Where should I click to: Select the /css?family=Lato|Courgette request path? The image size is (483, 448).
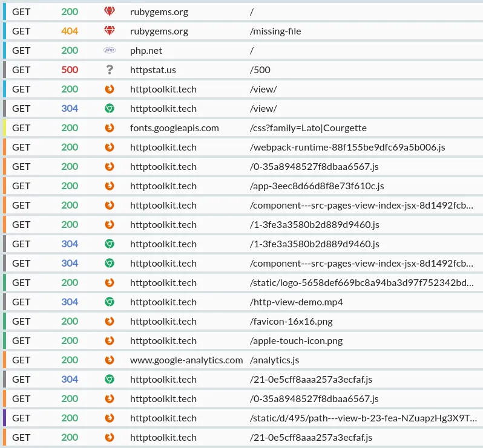(x=308, y=128)
